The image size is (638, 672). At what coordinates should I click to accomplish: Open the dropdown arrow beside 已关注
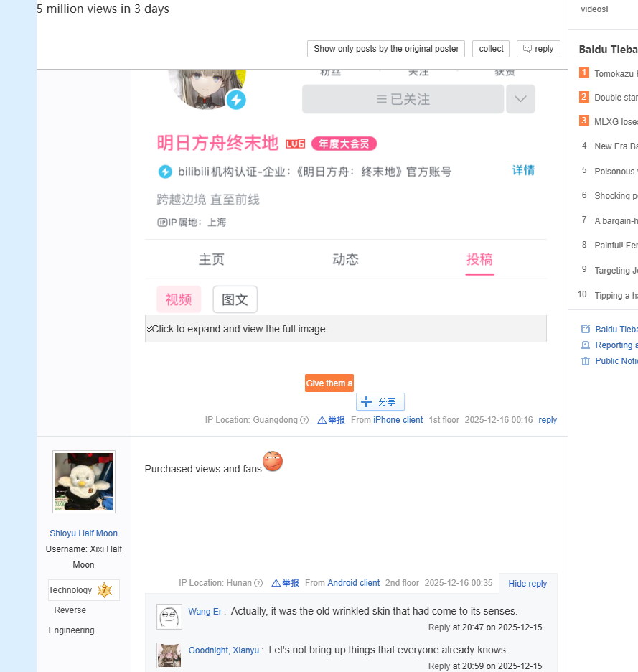click(520, 99)
